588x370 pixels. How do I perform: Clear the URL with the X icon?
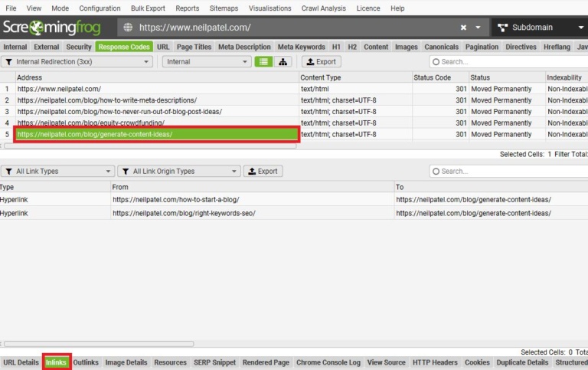(463, 28)
